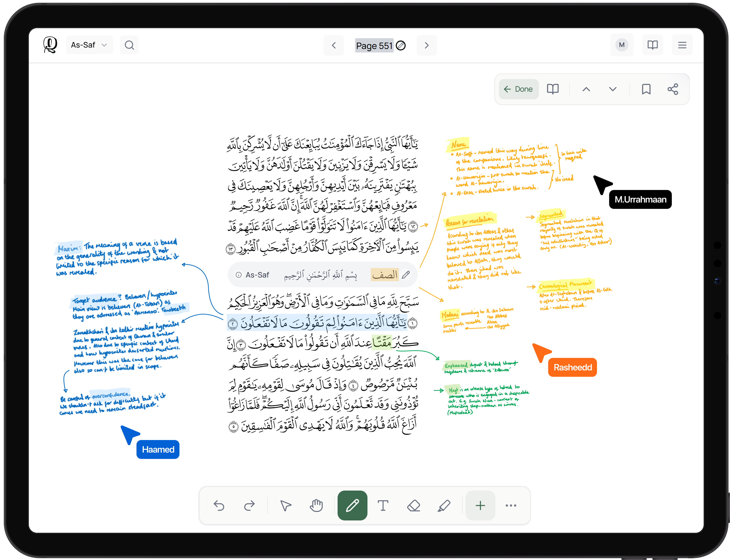Click the circle-slash icon beside Page 551
This screenshot has width=730, height=560.
click(x=401, y=45)
